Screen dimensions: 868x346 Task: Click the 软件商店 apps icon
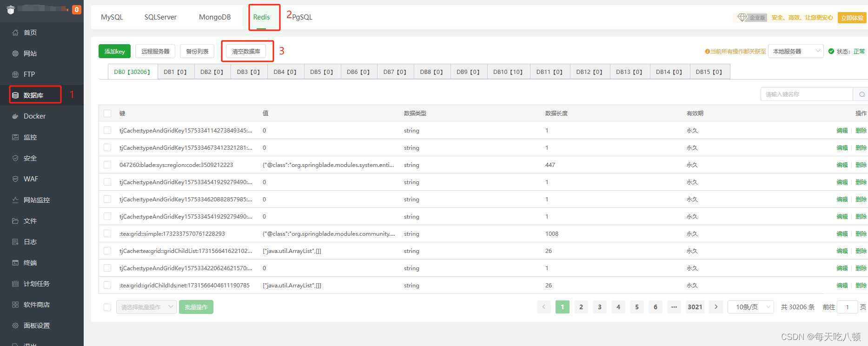15,305
